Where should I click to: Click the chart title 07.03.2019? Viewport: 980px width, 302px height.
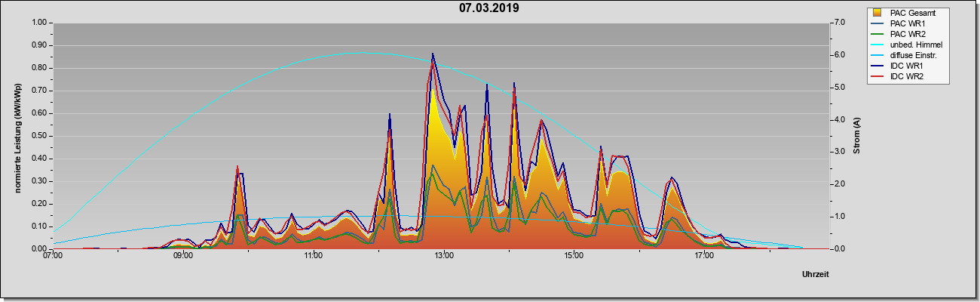point(489,8)
